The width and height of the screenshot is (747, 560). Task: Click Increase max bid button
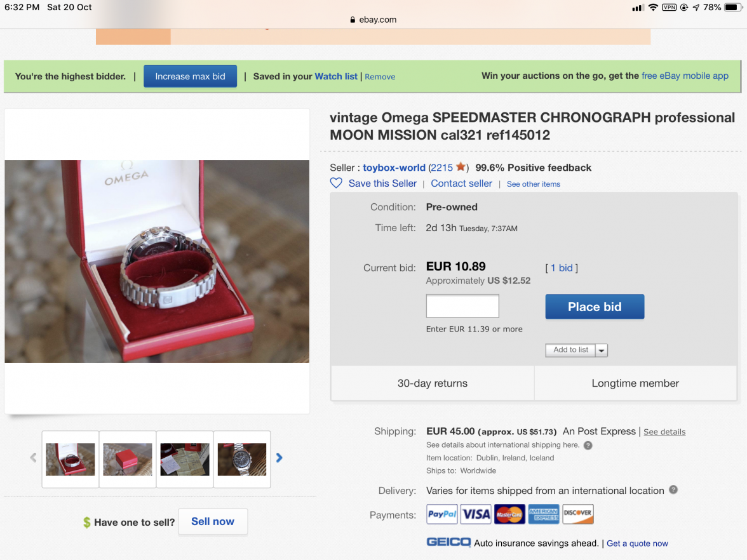coord(190,76)
